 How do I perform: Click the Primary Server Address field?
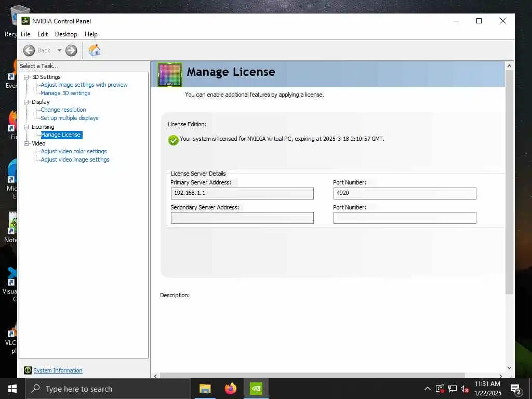tap(242, 193)
